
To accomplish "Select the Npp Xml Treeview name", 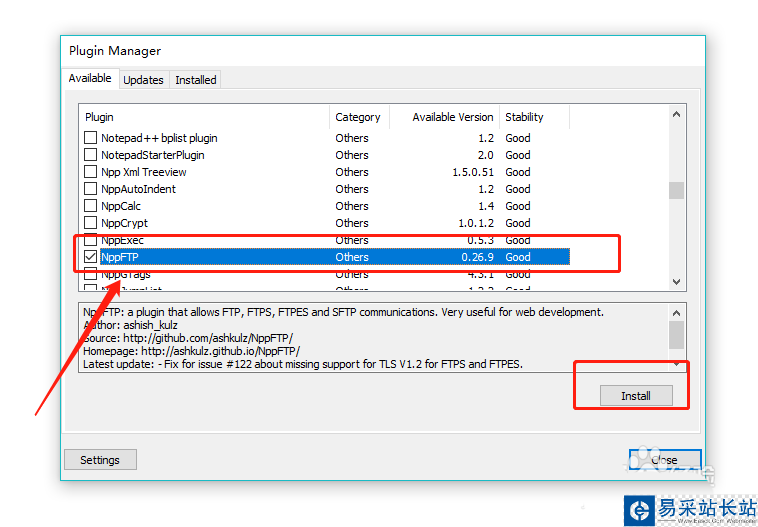I will point(144,172).
